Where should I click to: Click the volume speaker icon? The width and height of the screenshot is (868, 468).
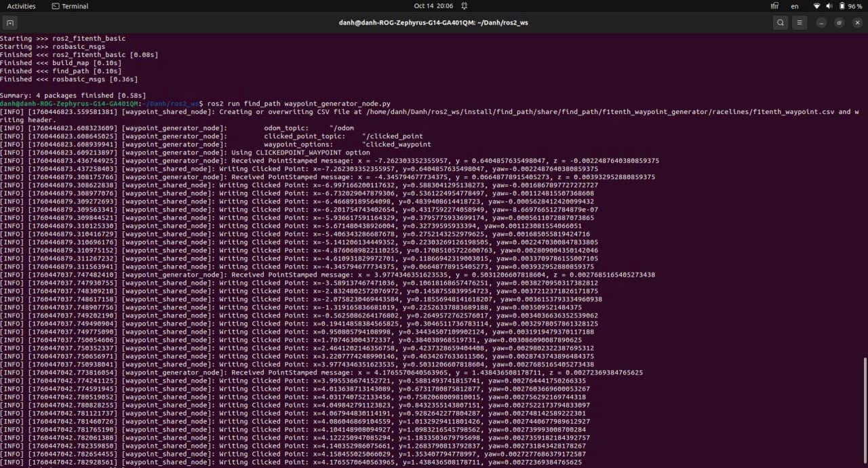829,6
